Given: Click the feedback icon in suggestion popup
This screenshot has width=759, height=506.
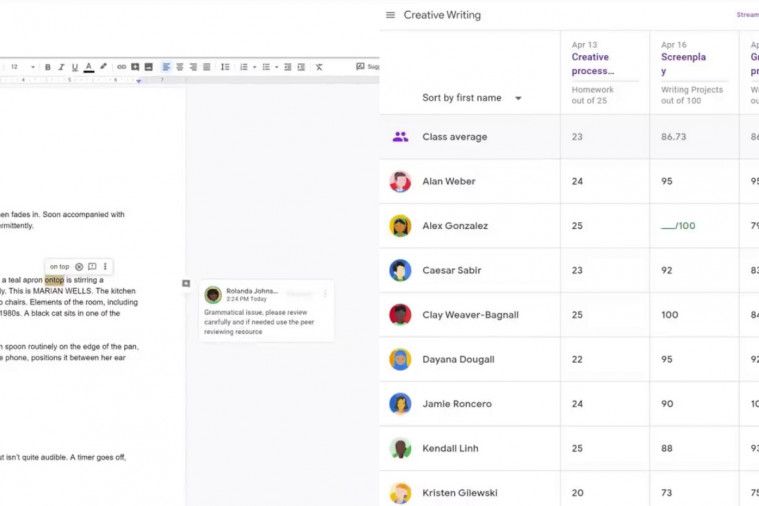Looking at the screenshot, I should click(92, 267).
